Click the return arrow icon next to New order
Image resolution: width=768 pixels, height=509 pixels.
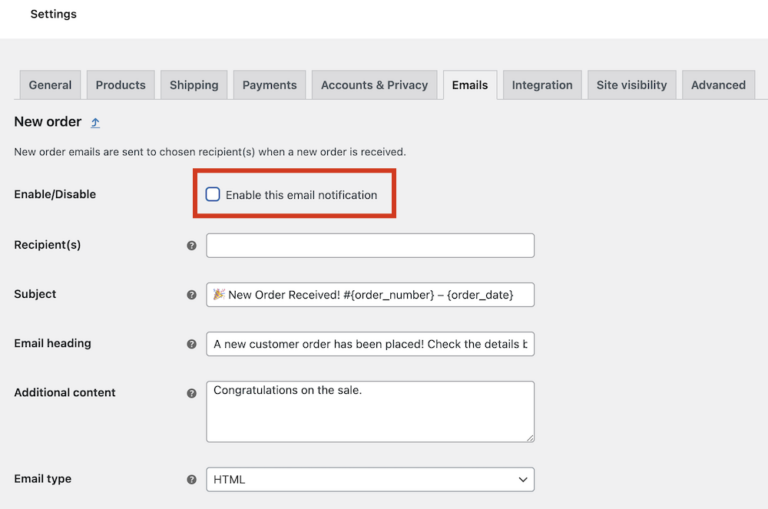pos(96,123)
